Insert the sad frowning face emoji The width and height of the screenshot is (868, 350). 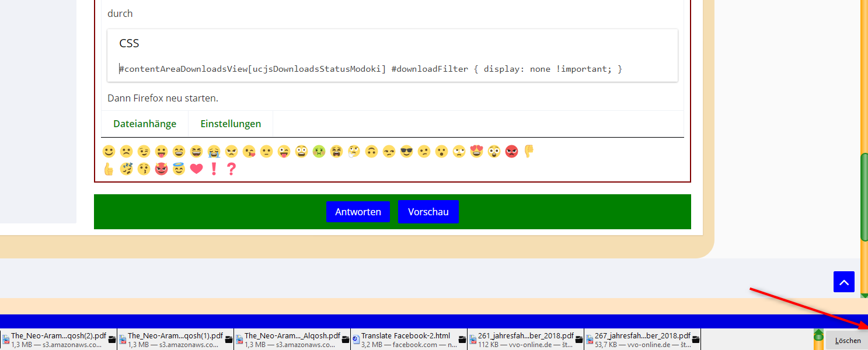click(x=126, y=152)
